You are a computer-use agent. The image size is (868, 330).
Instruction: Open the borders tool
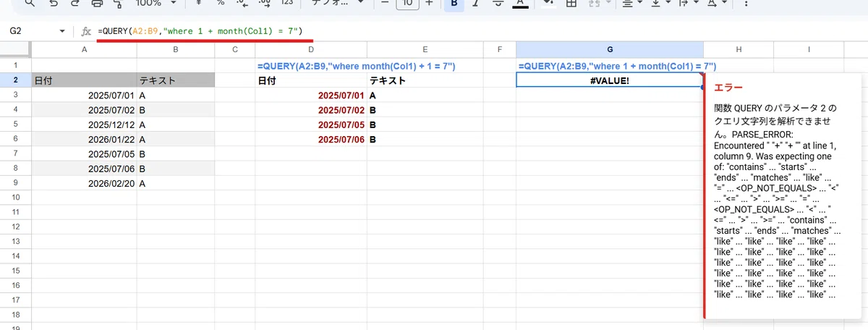571,3
